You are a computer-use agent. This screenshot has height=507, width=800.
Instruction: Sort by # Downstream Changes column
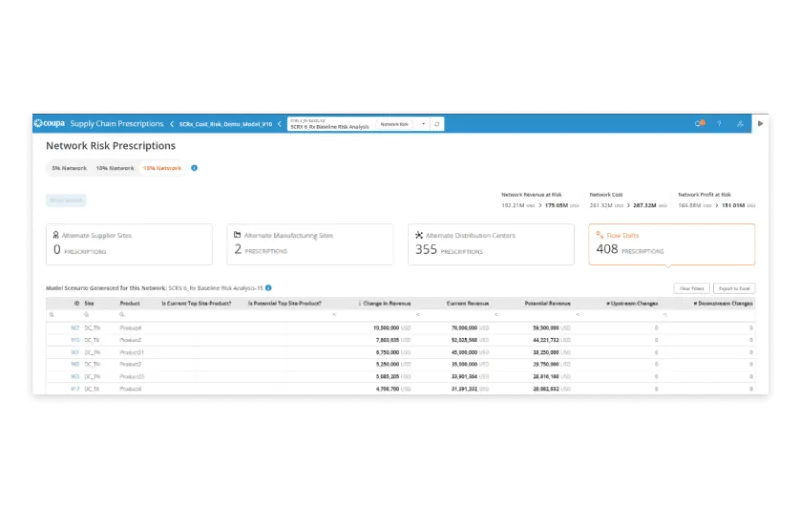[723, 303]
